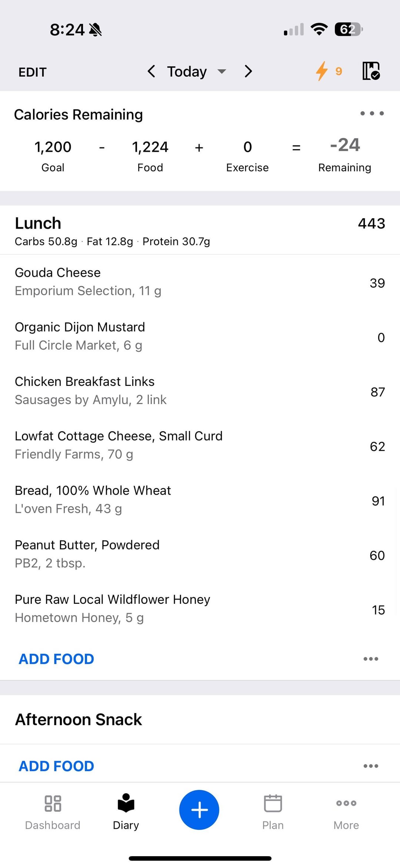Open Lunch section three-dot menu
Image resolution: width=400 pixels, height=868 pixels.
tap(371, 659)
